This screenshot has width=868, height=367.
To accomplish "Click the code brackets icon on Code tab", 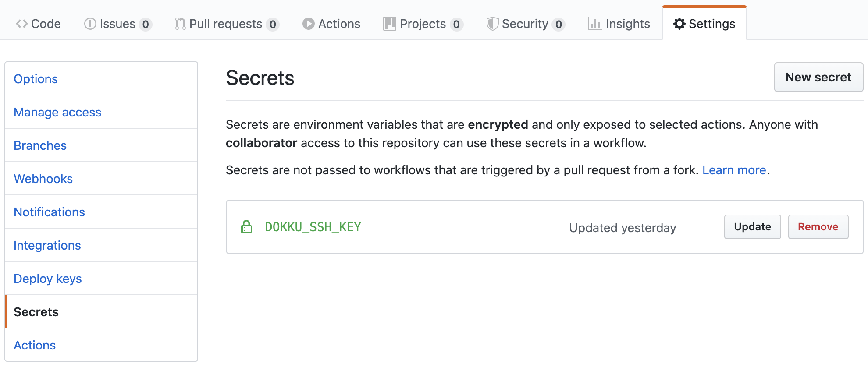I will pyautogui.click(x=21, y=24).
